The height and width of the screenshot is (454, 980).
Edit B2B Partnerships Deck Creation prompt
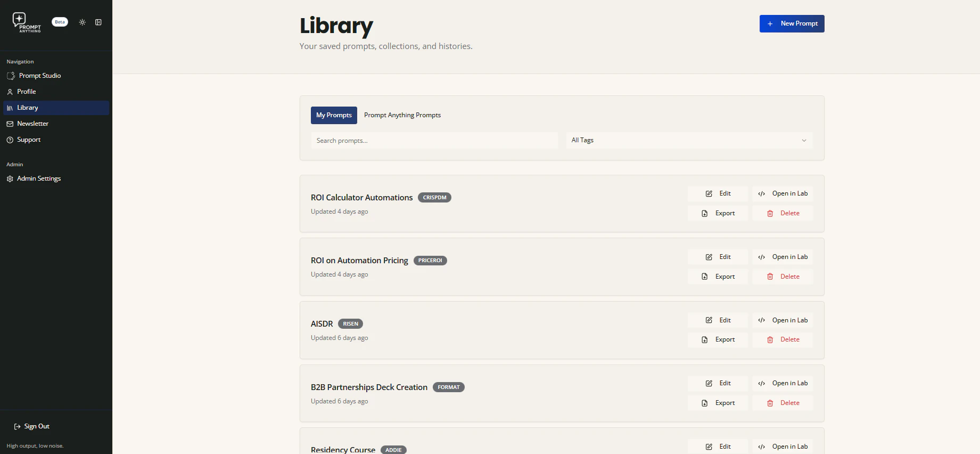point(718,383)
